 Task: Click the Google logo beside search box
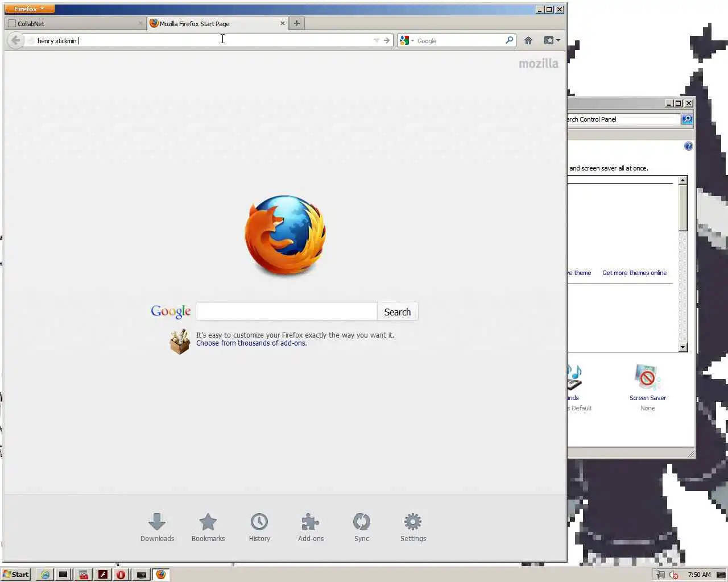pyautogui.click(x=171, y=311)
